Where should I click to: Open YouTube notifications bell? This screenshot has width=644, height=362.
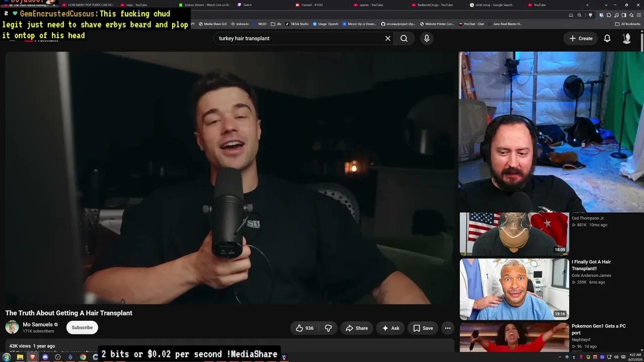[x=607, y=38]
